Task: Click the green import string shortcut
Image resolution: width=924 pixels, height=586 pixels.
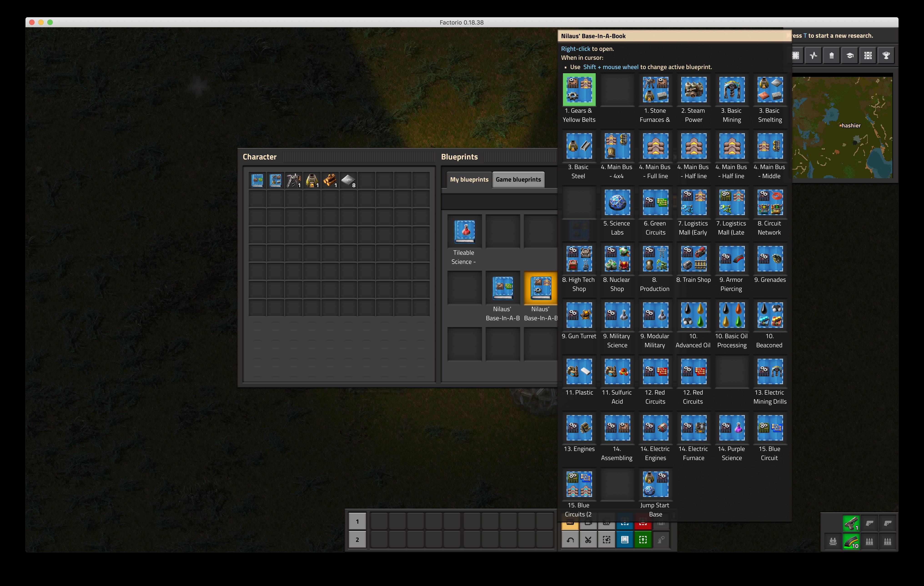Action: click(x=643, y=540)
